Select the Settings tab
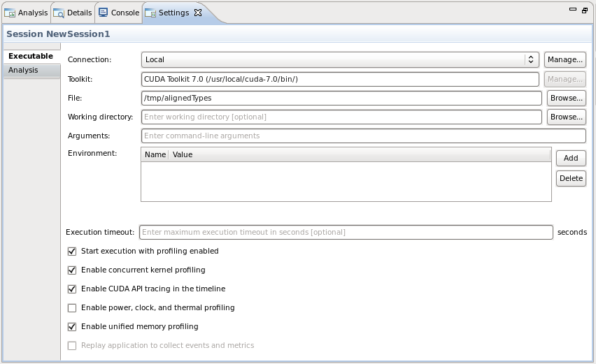Image resolution: width=596 pixels, height=364 pixels. [173, 13]
